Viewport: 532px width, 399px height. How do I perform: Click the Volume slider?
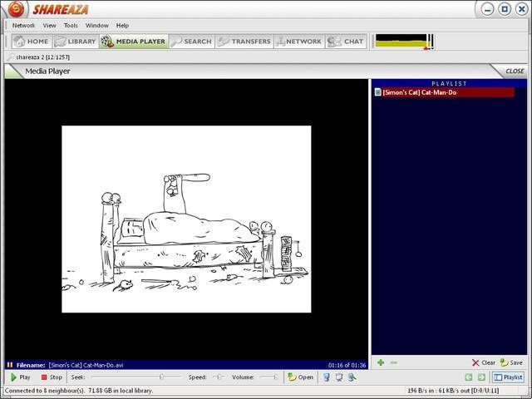click(268, 377)
